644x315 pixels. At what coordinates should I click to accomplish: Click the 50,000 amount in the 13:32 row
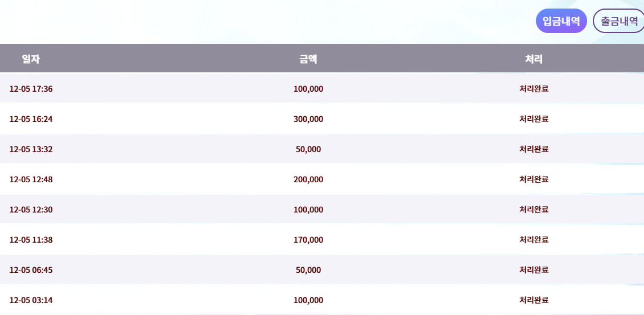[x=308, y=149]
